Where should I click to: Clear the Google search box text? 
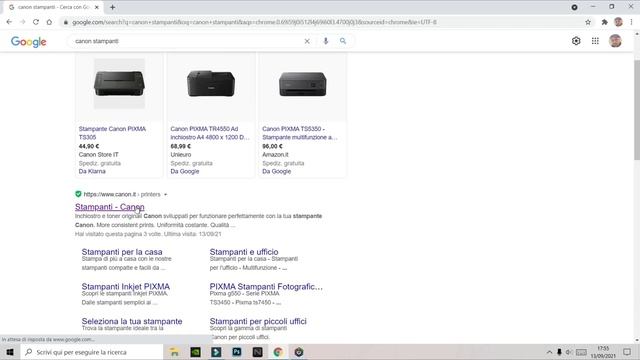point(307,41)
